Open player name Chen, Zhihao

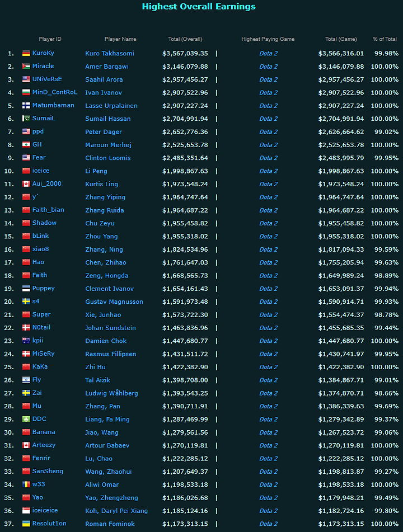[x=106, y=262]
